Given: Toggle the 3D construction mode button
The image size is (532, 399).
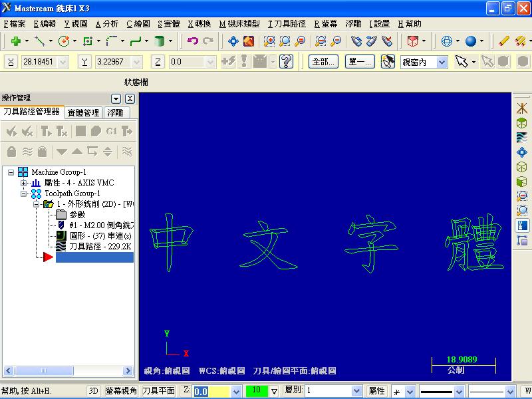Looking at the screenshot, I should click(x=93, y=391).
